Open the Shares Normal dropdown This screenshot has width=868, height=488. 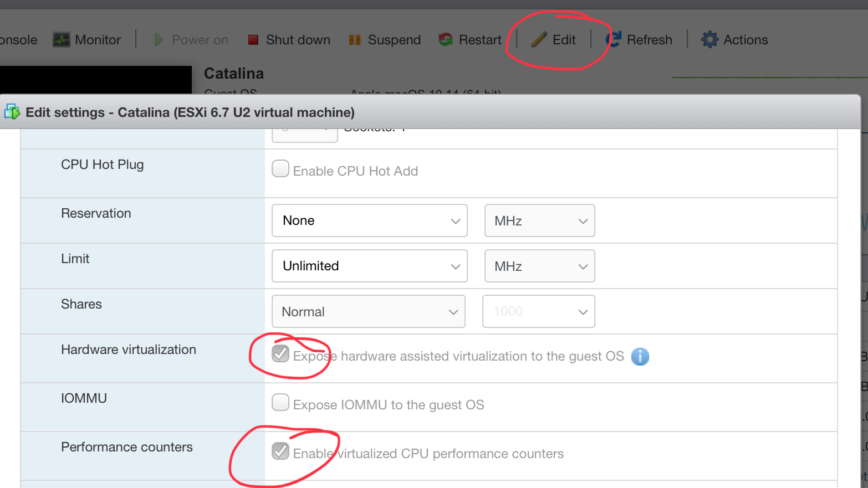pyautogui.click(x=369, y=311)
